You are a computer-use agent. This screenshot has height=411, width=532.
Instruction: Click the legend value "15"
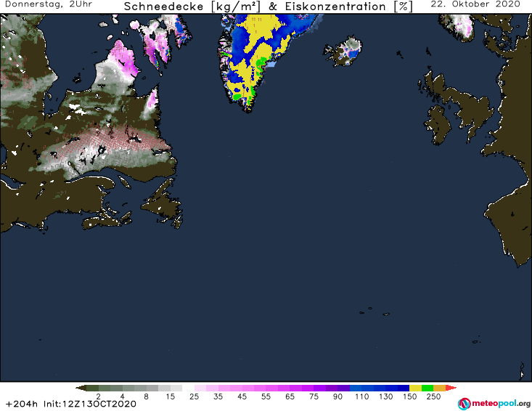pyautogui.click(x=170, y=396)
